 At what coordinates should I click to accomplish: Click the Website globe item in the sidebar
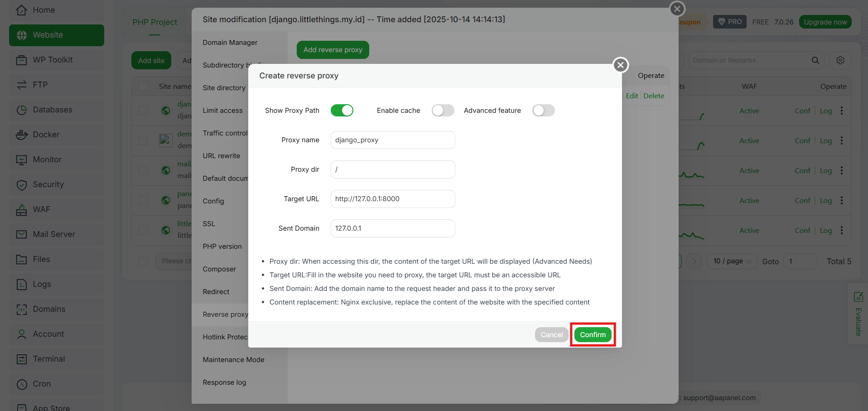57,35
